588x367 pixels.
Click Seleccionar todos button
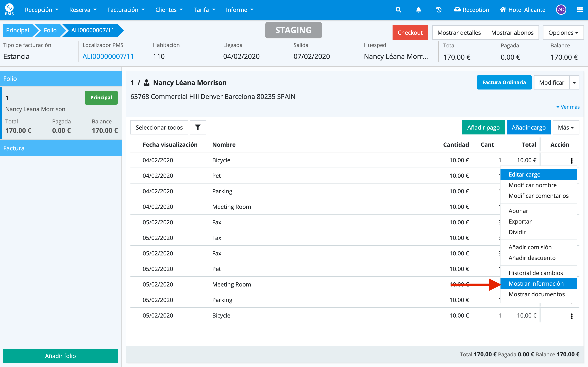159,127
